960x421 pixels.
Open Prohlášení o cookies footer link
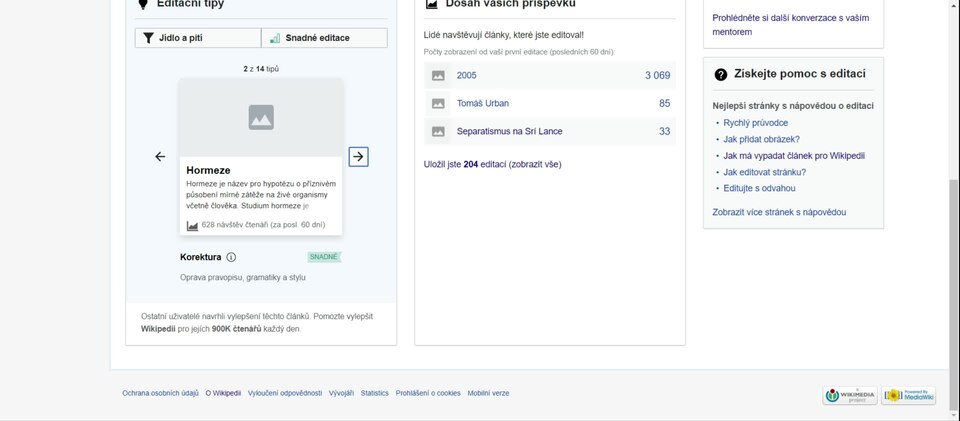(428, 393)
